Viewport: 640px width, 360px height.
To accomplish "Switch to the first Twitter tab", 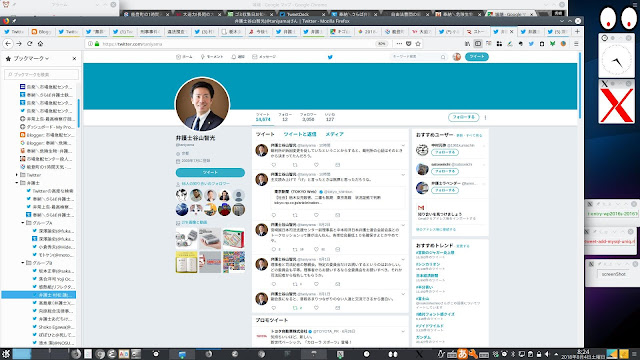I will coord(14,31).
